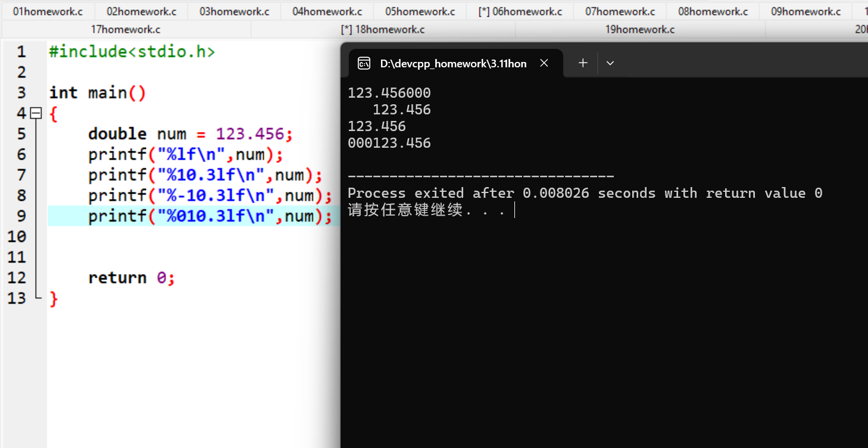Image resolution: width=868 pixels, height=448 pixels.
Task: Click line number 1 in the gutter
Action: point(21,52)
